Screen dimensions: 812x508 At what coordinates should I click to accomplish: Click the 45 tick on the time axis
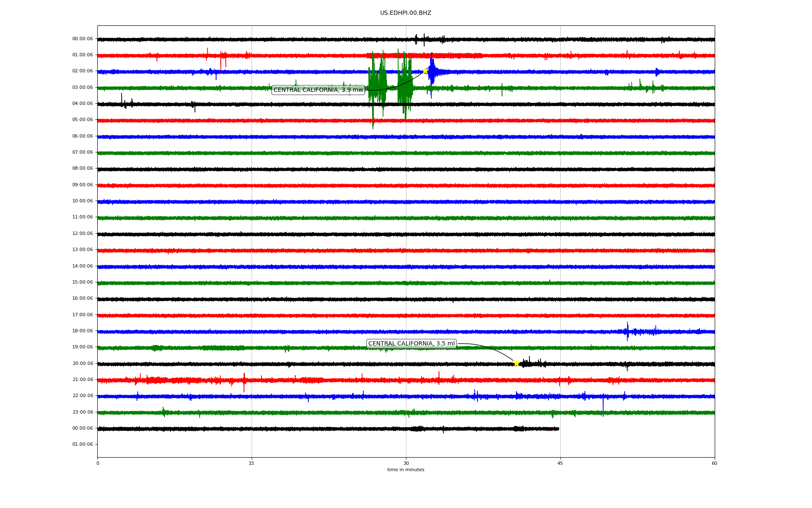coord(560,463)
